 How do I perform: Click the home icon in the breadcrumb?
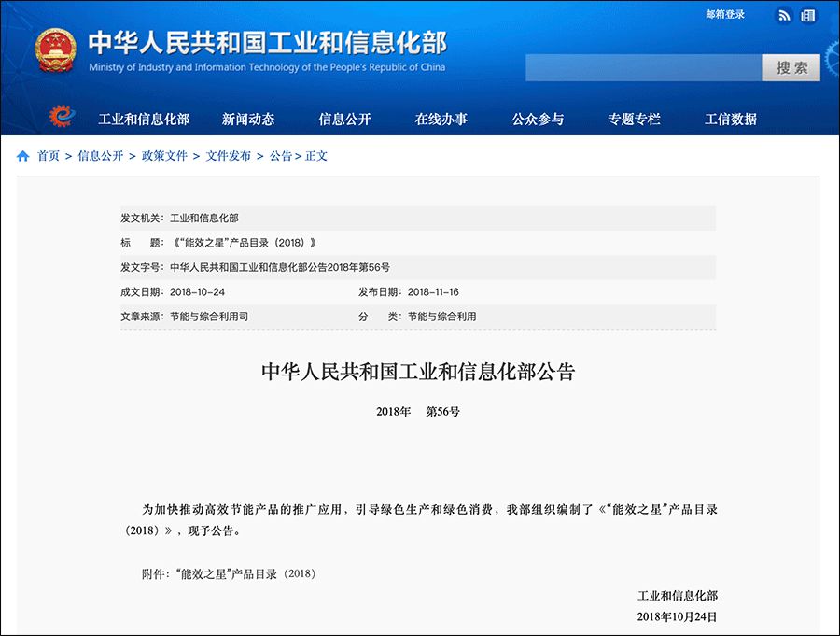click(21, 156)
